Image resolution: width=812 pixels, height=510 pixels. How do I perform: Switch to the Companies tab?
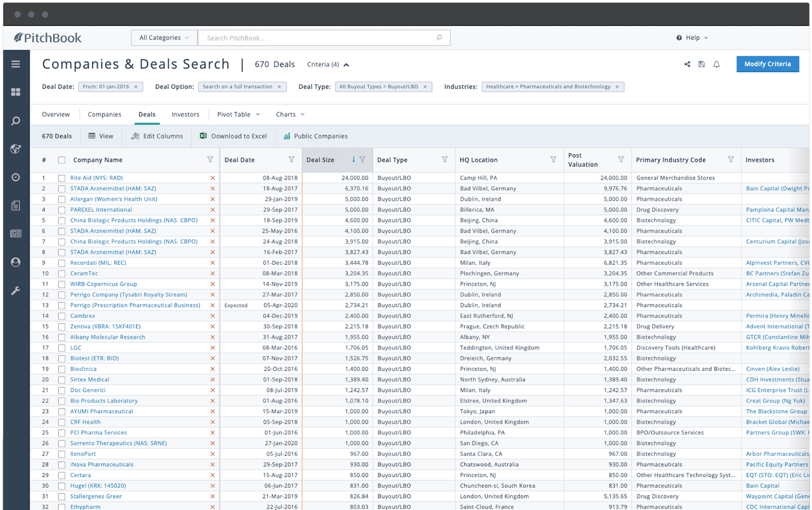105,114
